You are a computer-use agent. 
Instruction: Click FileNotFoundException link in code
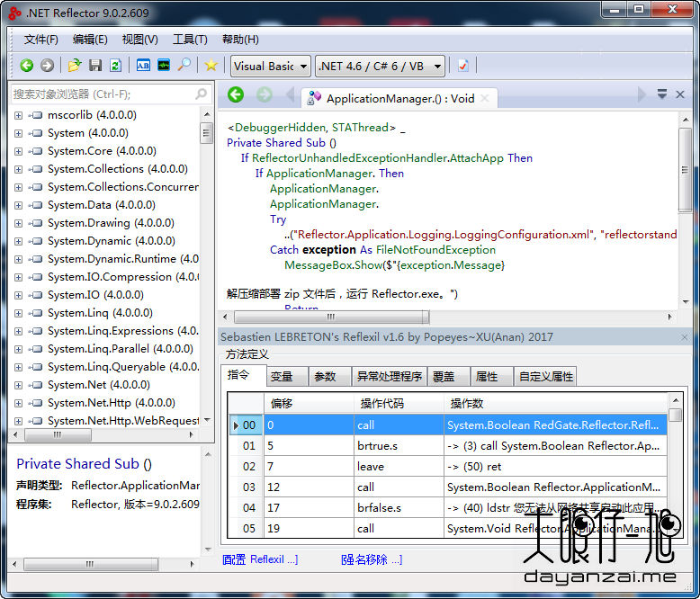tap(435, 250)
